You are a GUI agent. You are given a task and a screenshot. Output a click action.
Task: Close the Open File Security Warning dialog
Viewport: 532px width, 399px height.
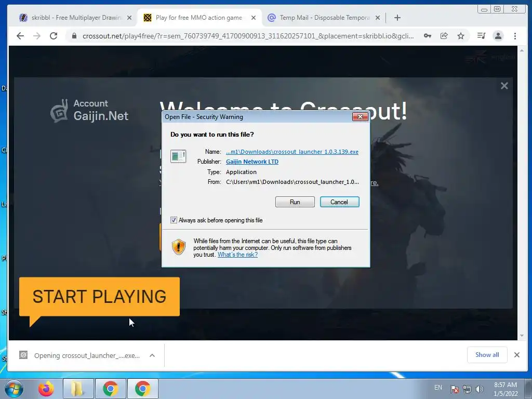point(360,117)
